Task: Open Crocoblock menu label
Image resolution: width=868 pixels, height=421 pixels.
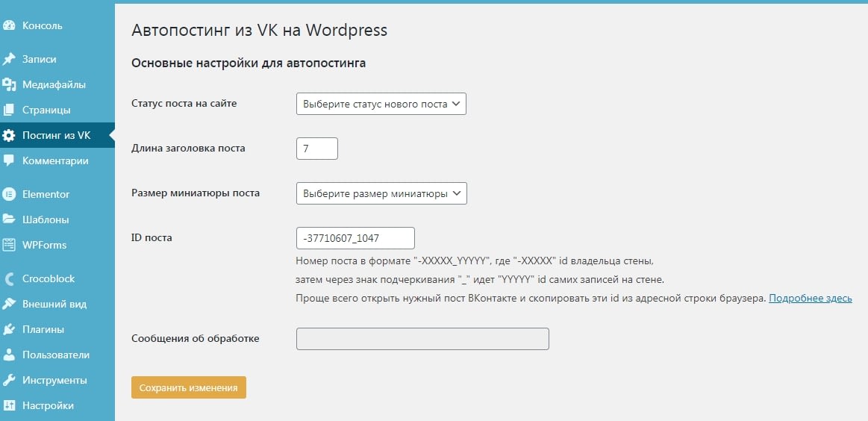Action: (49, 278)
